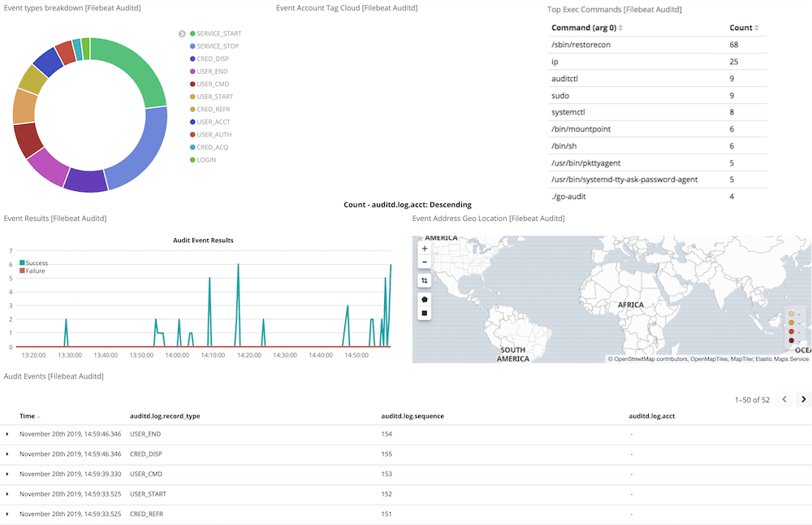
Task: Click the sort icon on the Count column
Action: [x=755, y=27]
